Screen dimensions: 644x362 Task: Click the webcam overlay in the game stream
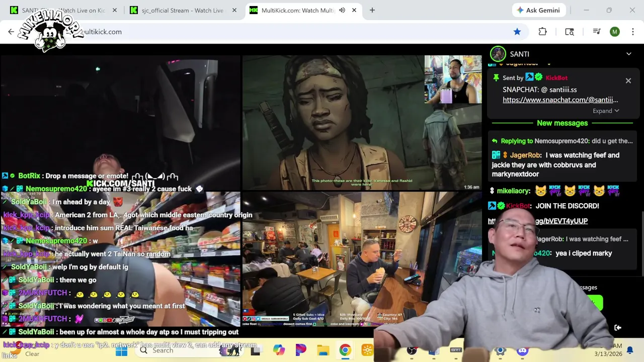pyautogui.click(x=453, y=79)
